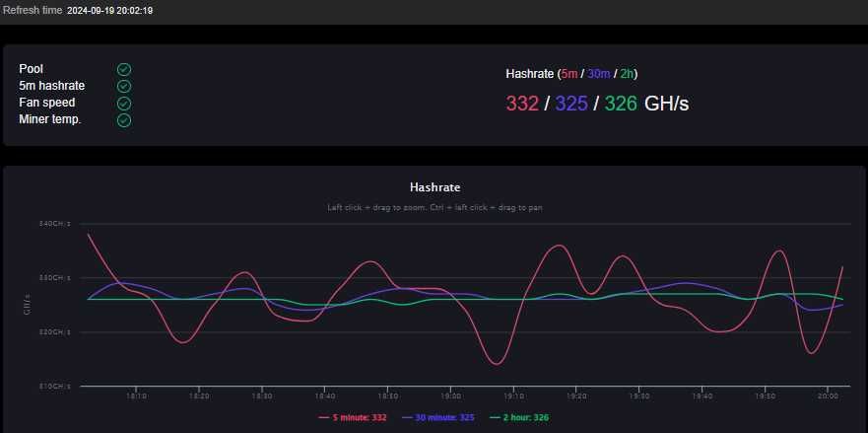This screenshot has height=433, width=868.
Task: Click the 18:30 tick on the time axis
Action: point(261,397)
